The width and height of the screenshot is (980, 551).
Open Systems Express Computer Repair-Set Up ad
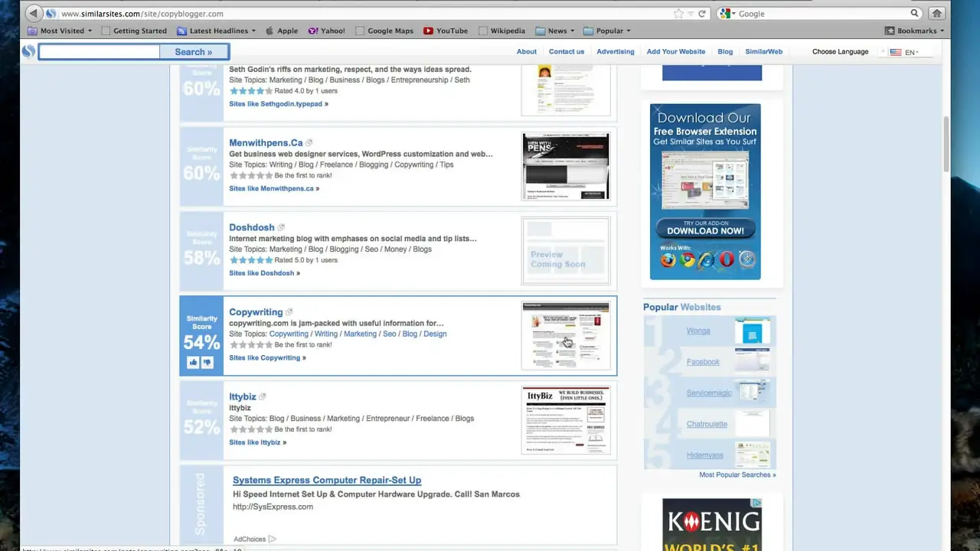(x=327, y=480)
